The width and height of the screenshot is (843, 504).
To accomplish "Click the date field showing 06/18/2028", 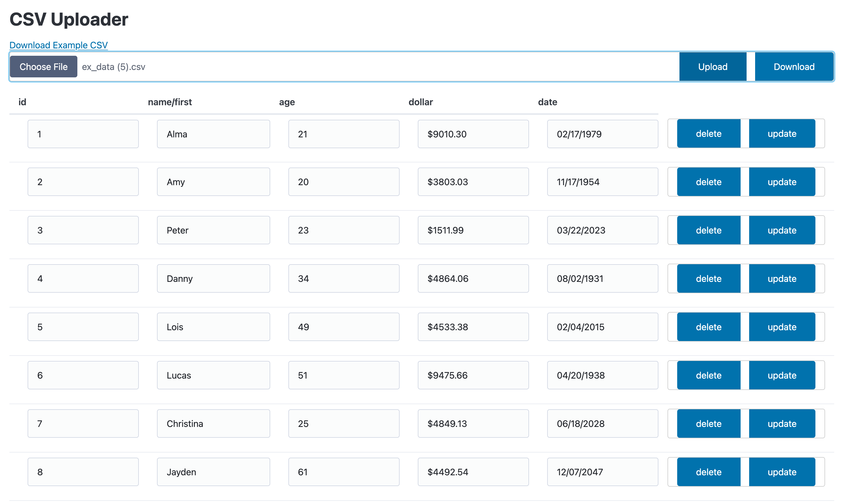I will [x=603, y=424].
